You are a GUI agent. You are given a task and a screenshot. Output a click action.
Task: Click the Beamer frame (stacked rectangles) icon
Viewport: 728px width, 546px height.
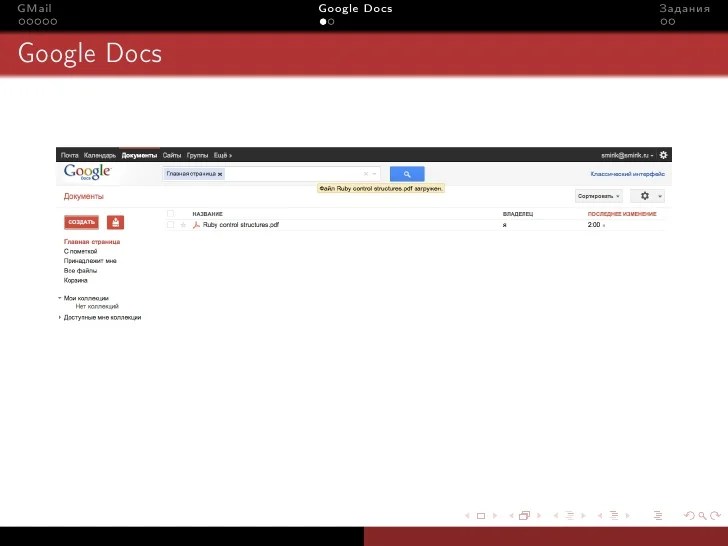[524, 516]
